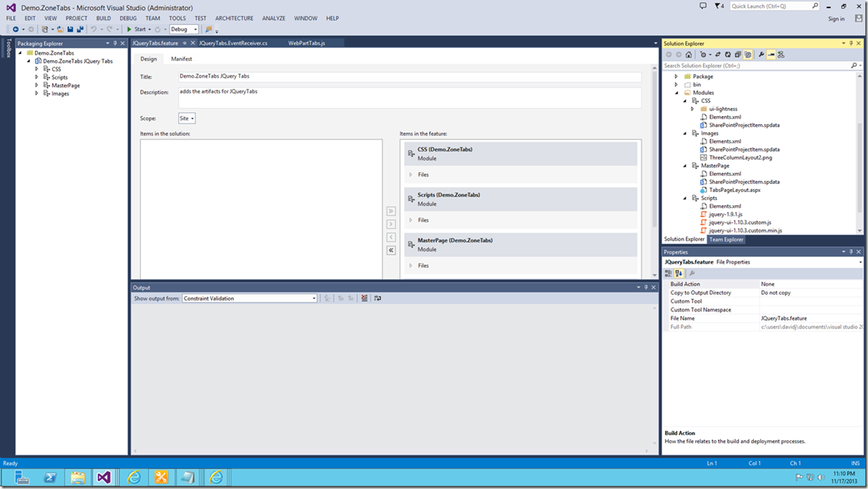
Task: Toggle Categorized view in Properties panel
Action: (668, 273)
